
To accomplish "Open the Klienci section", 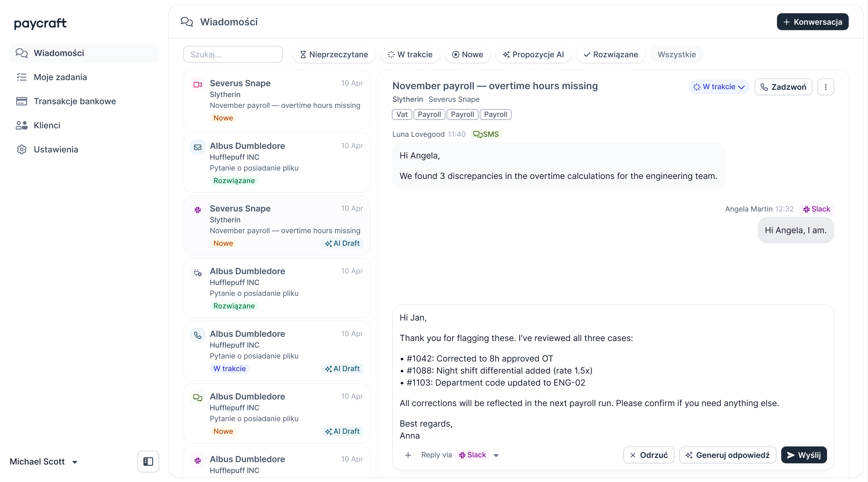I will 84,125.
